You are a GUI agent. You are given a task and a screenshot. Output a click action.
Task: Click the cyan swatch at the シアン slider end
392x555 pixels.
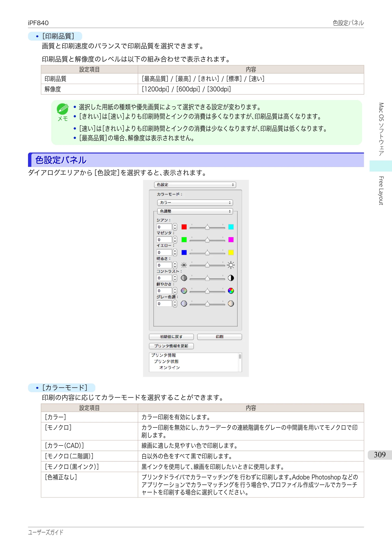click(231, 227)
